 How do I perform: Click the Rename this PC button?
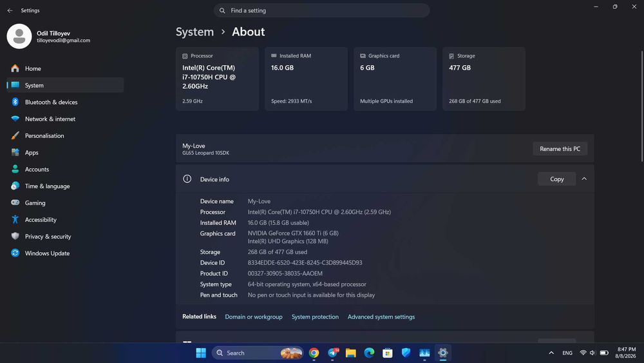(560, 149)
